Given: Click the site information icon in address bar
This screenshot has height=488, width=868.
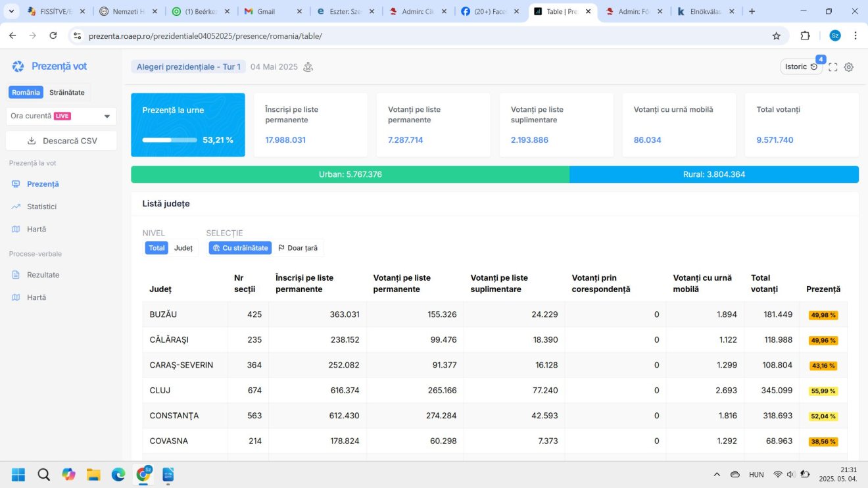Looking at the screenshot, I should click(x=78, y=36).
